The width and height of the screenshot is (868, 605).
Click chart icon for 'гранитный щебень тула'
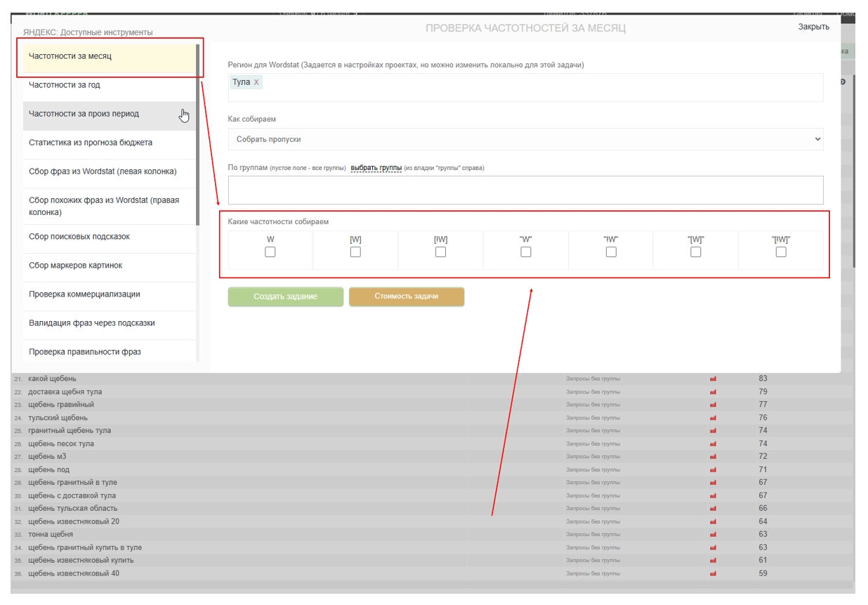point(713,431)
